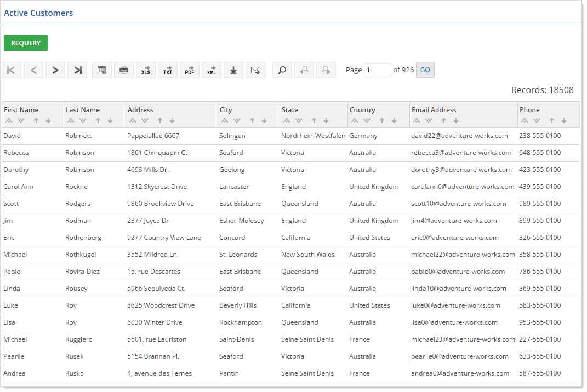Go to the next page of results
The width and height of the screenshot is (587, 392).
coord(55,70)
